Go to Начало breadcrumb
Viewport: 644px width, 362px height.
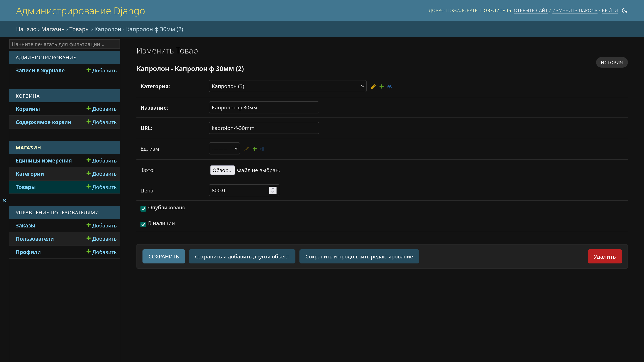(x=26, y=29)
